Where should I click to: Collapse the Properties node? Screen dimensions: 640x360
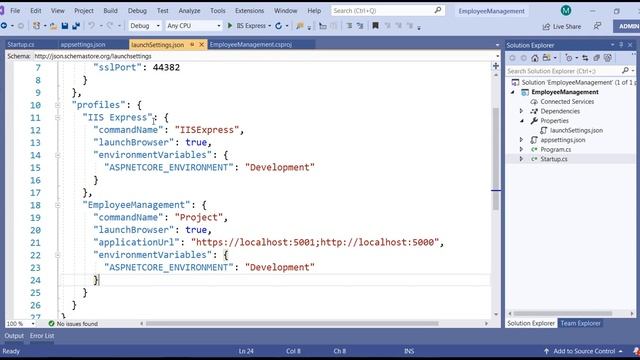(x=522, y=121)
